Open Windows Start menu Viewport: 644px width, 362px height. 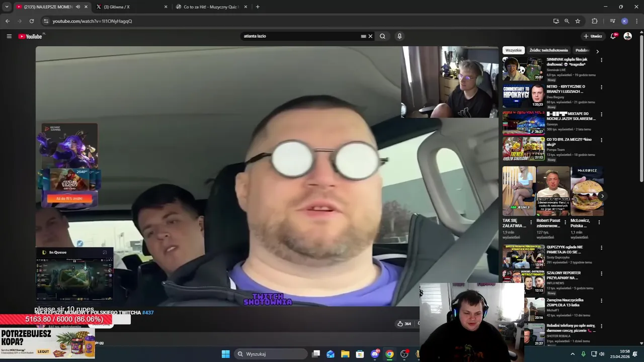[225, 354]
